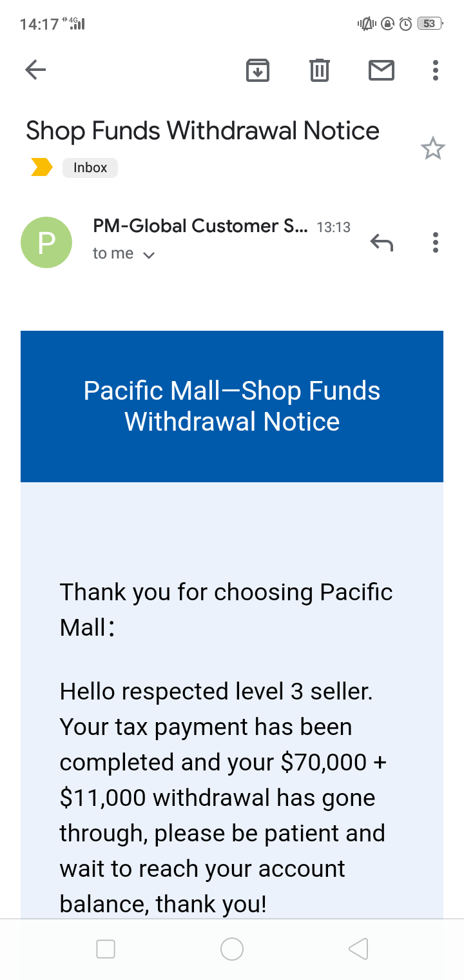Viewport: 464px width, 980px height.
Task: Expand recipient details next to 'to me'
Action: click(x=149, y=255)
